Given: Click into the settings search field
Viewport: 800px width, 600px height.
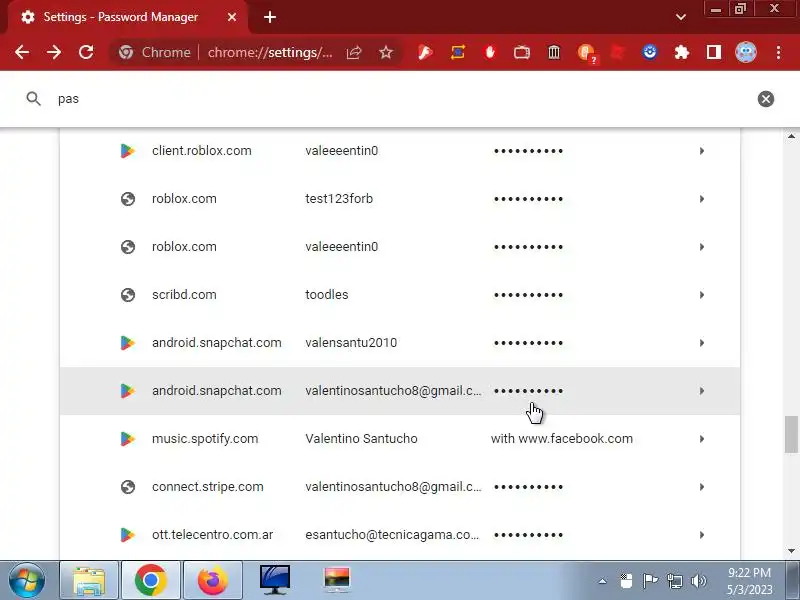Looking at the screenshot, I should click(398, 99).
